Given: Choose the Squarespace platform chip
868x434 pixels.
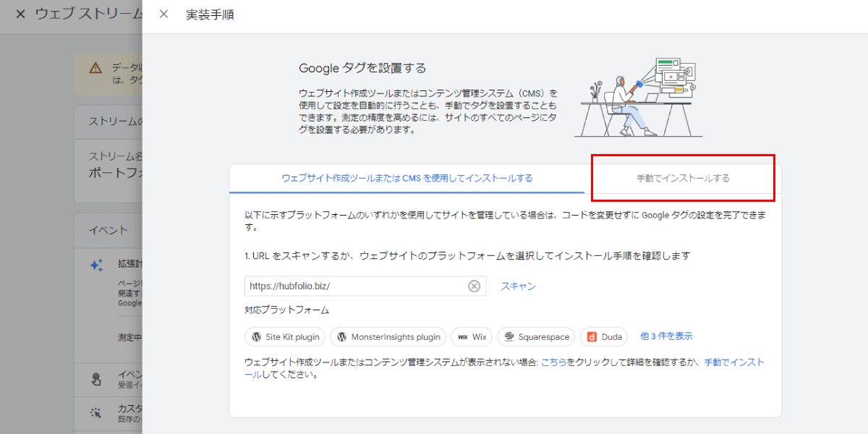Looking at the screenshot, I should coord(536,337).
